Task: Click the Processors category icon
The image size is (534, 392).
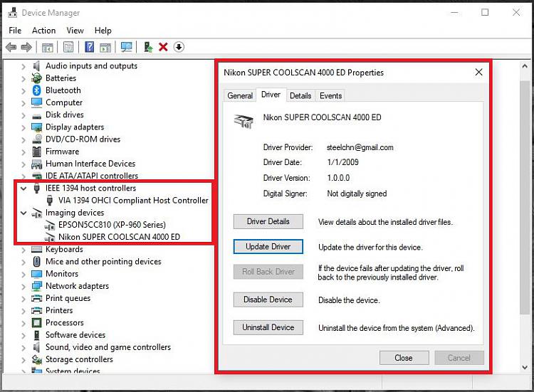Action: pyautogui.click(x=36, y=322)
